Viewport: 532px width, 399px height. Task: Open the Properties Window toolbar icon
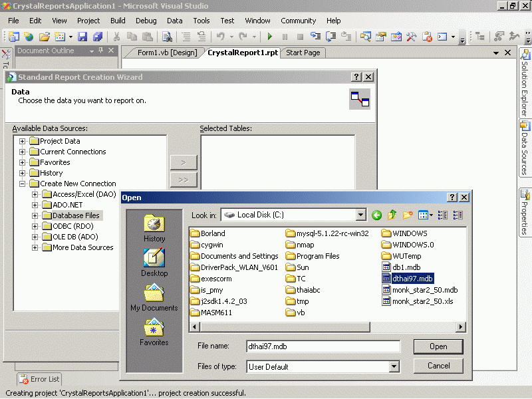[x=380, y=37]
